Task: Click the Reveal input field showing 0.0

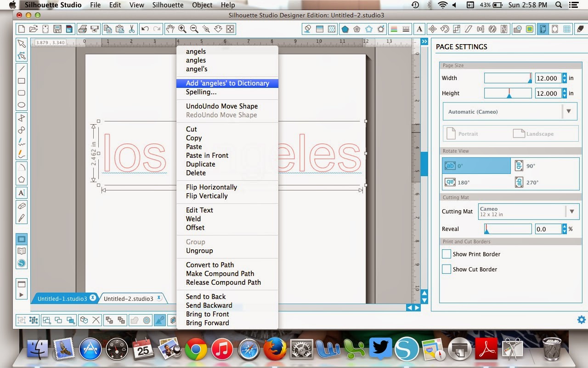Action: click(548, 229)
